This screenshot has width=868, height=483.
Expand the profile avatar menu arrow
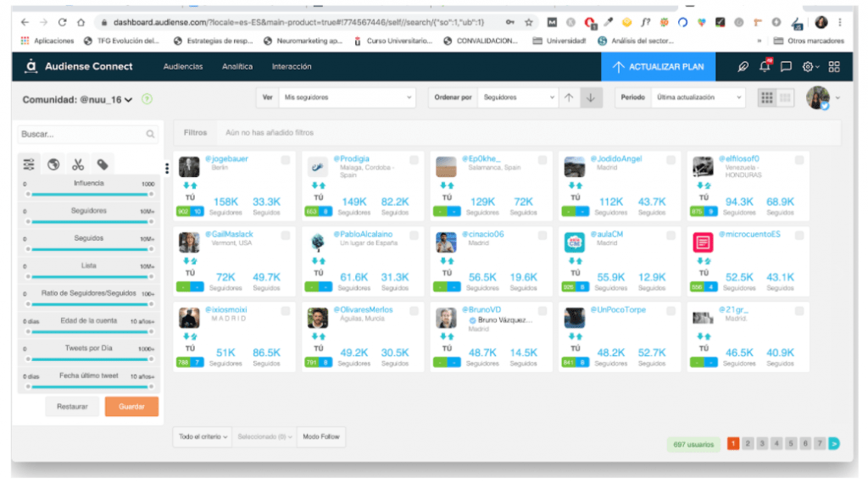pos(837,98)
